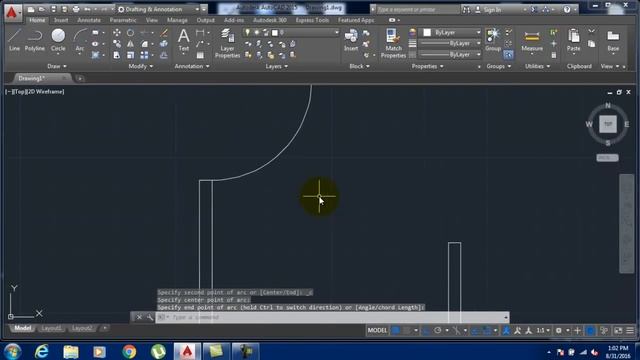Viewport: 640px width, 360px height.
Task: Expand the Properties panel dropdown
Action: (427, 66)
